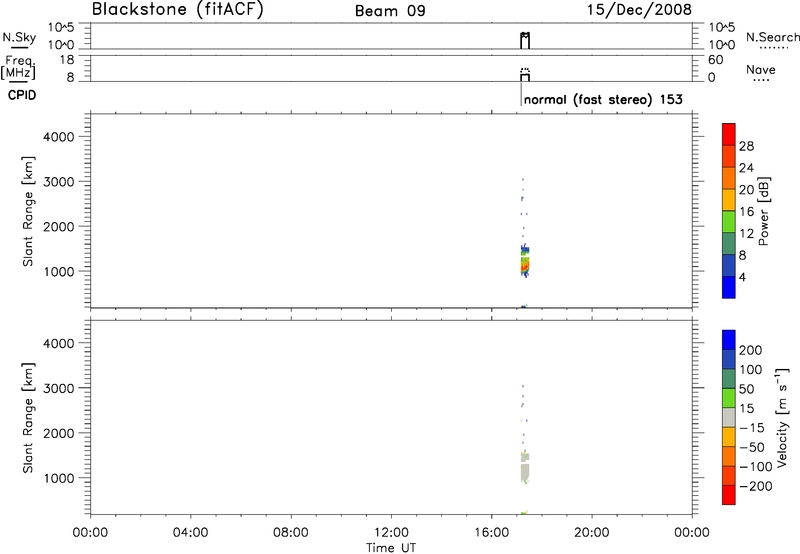Image resolution: width=800 pixels, height=554 pixels.
Task: Click Power colorbar label '16'
Action: click(746, 212)
